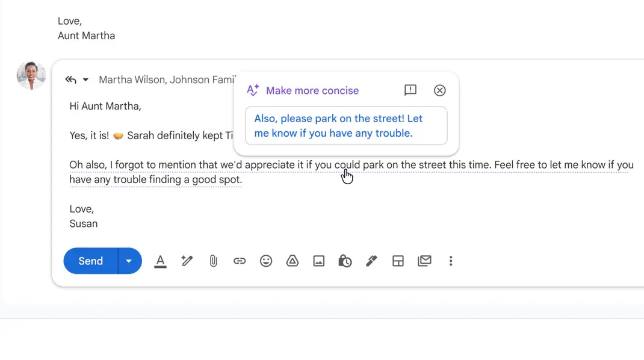Insert a photo into the message
This screenshot has width=644, height=360.
point(319,261)
